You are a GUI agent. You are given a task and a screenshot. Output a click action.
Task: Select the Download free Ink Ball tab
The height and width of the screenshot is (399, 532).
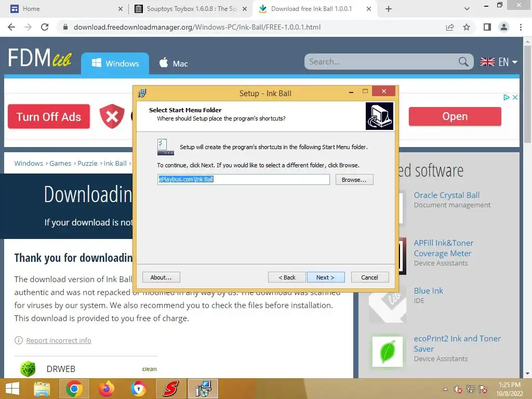(311, 9)
